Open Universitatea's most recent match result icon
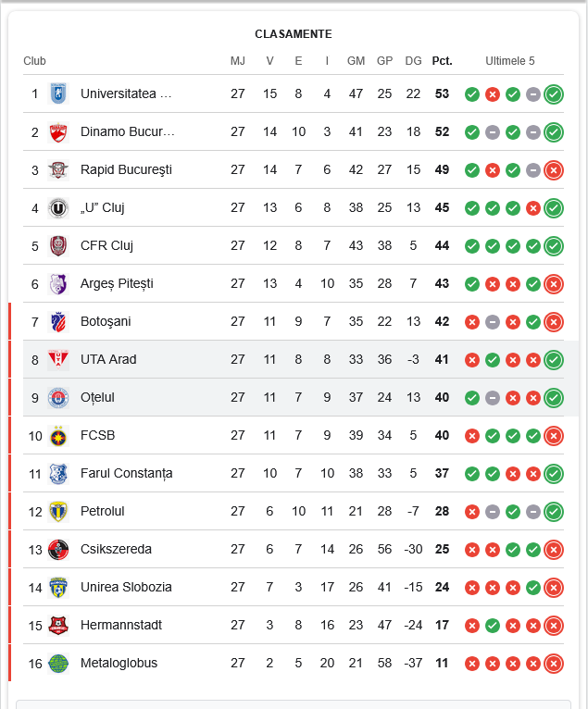 tap(554, 93)
